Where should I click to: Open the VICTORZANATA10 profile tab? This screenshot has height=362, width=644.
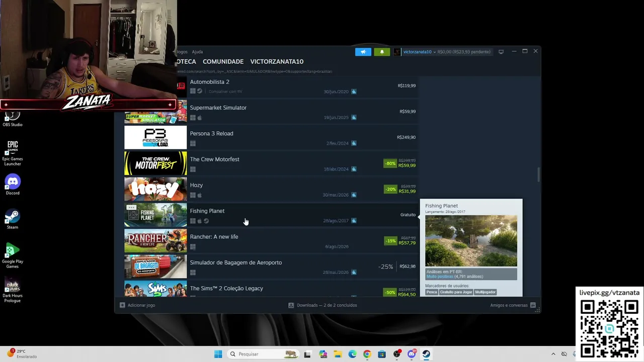click(277, 61)
